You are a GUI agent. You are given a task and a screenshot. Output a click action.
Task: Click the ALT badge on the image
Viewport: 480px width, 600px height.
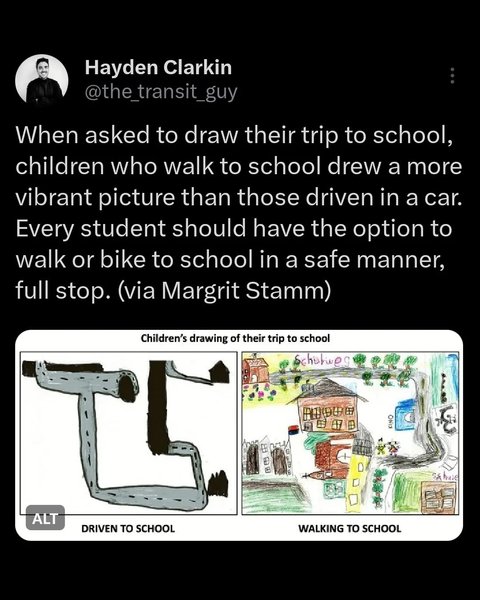click(45, 518)
